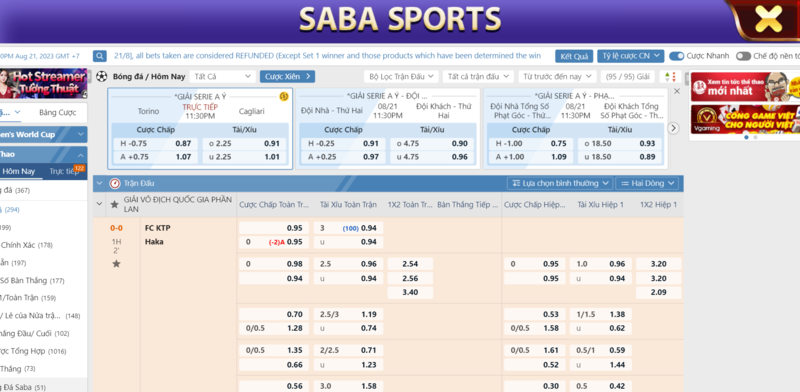Close the featured matches carousel

coord(677,91)
